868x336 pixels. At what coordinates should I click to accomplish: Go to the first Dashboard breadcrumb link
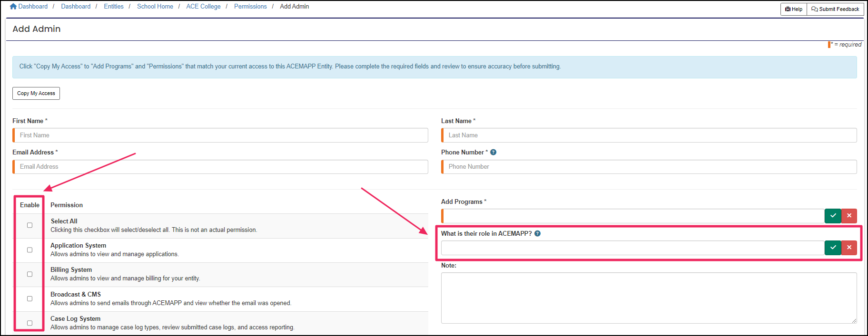[x=33, y=7]
